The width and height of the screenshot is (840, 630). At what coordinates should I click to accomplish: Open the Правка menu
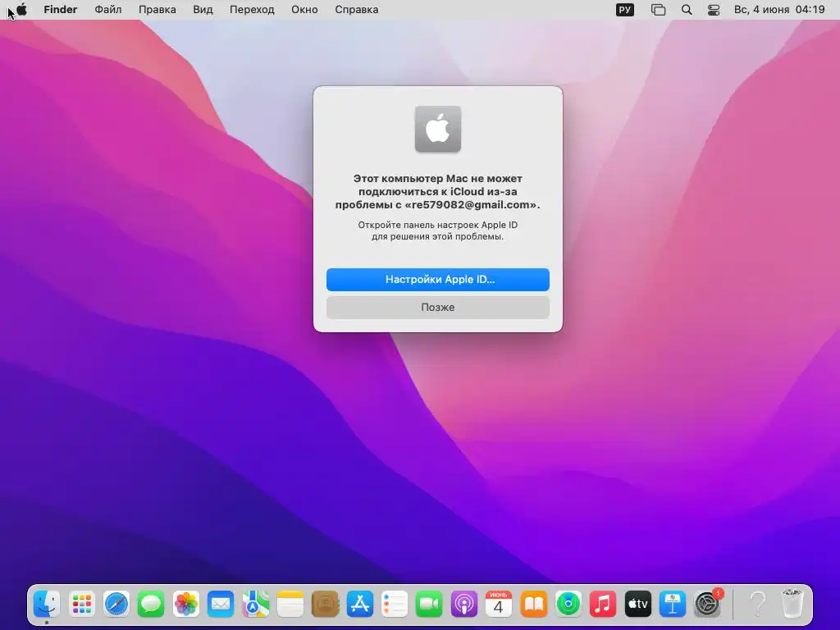[x=157, y=10]
